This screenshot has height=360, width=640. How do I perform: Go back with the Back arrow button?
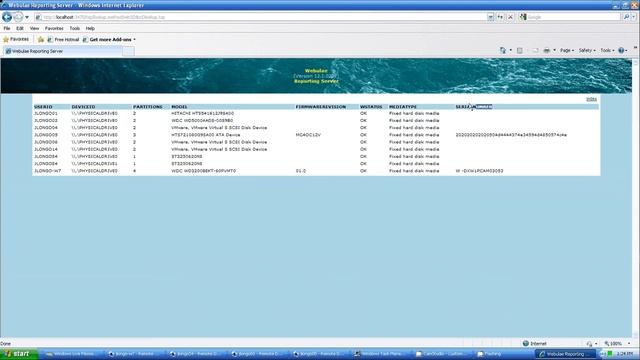click(x=7, y=17)
